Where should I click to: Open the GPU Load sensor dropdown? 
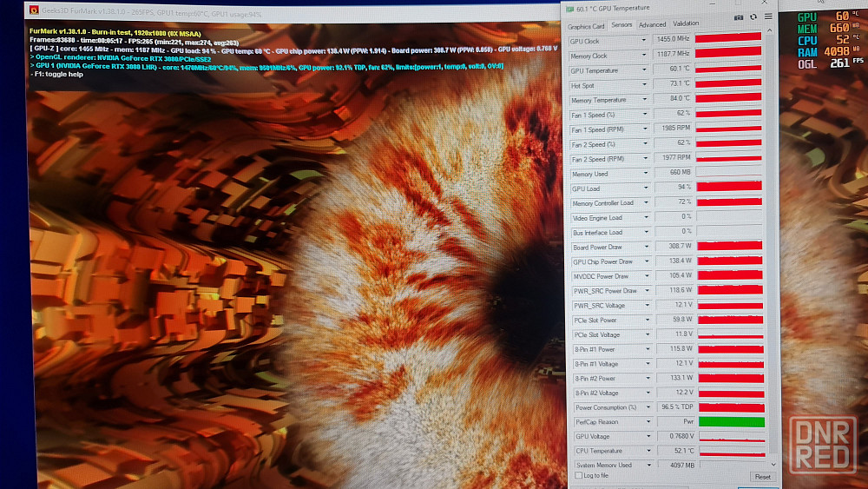coord(646,188)
